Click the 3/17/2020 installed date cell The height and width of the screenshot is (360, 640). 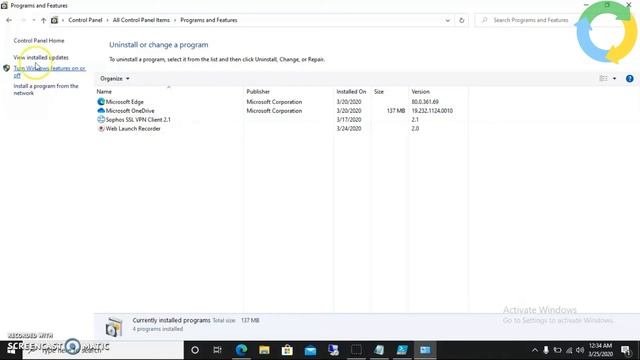point(349,120)
